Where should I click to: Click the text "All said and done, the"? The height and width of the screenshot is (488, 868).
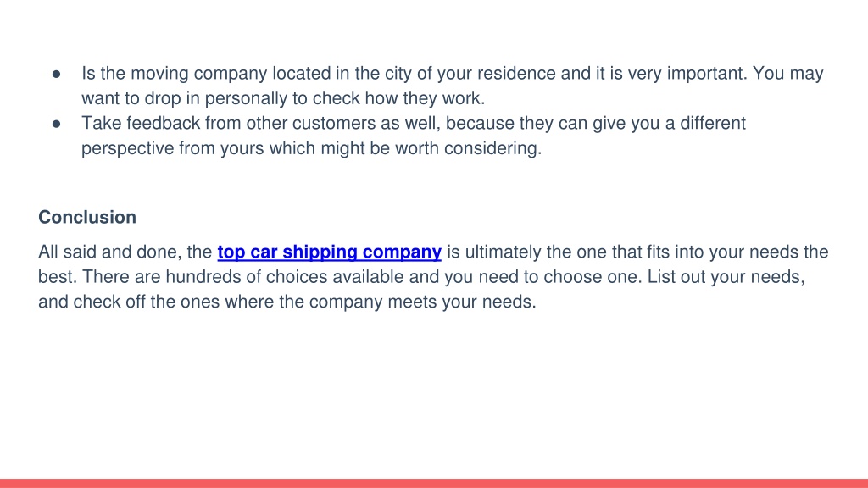click(x=125, y=252)
